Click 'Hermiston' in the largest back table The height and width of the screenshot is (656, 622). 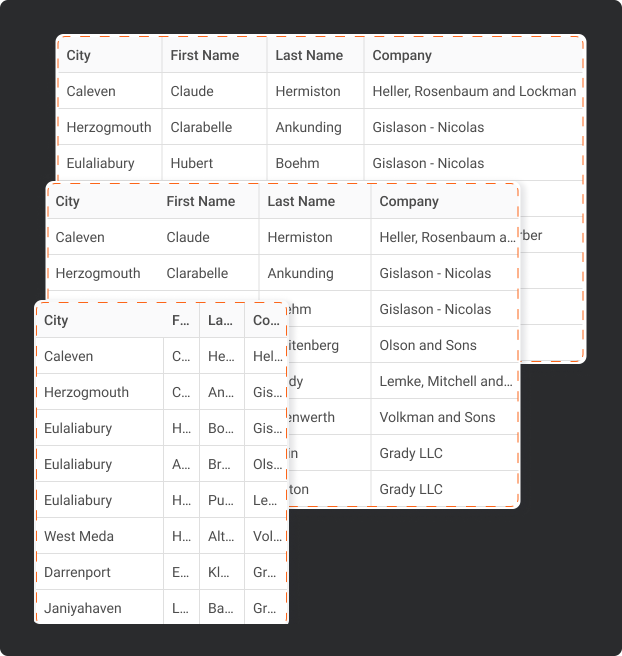click(x=308, y=91)
